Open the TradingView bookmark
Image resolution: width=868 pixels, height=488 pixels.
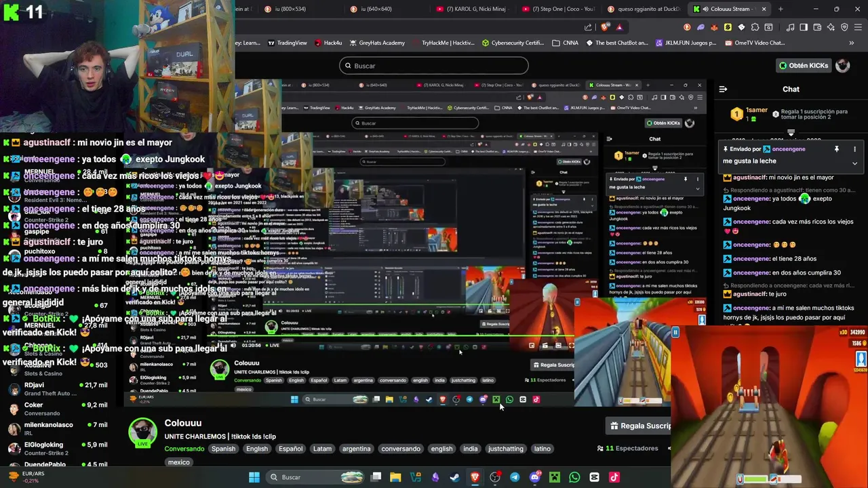tap(288, 43)
